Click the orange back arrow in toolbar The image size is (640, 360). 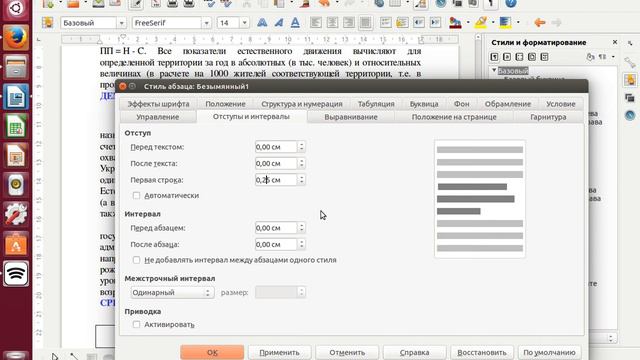tap(540, 22)
